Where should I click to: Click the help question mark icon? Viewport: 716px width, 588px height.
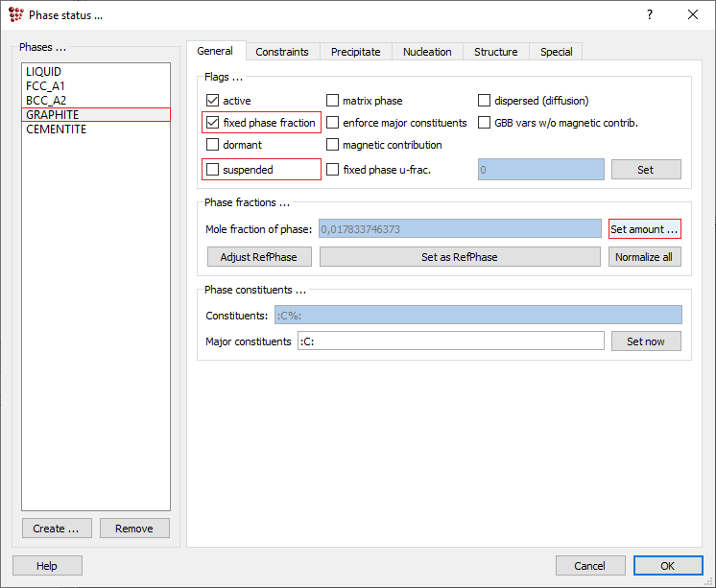pyautogui.click(x=650, y=14)
